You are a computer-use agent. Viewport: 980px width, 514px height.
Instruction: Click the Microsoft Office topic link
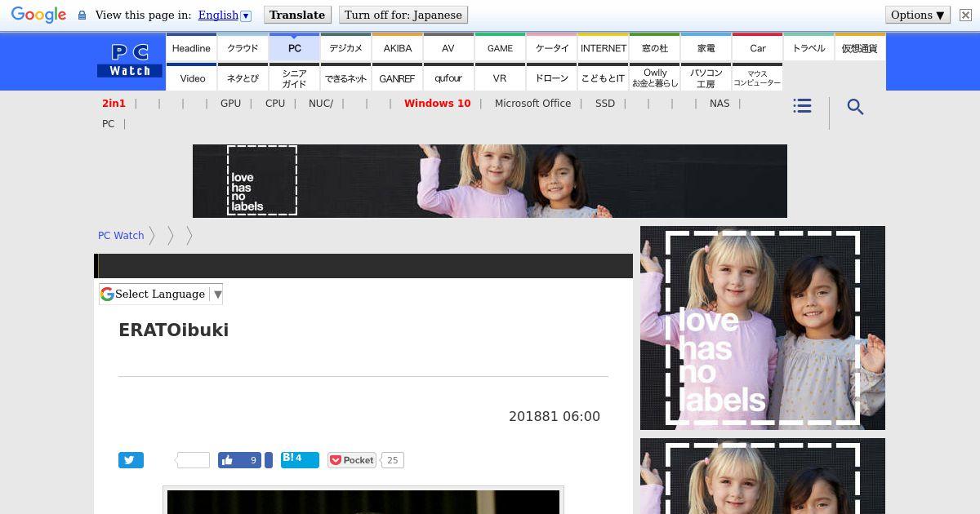pos(532,104)
